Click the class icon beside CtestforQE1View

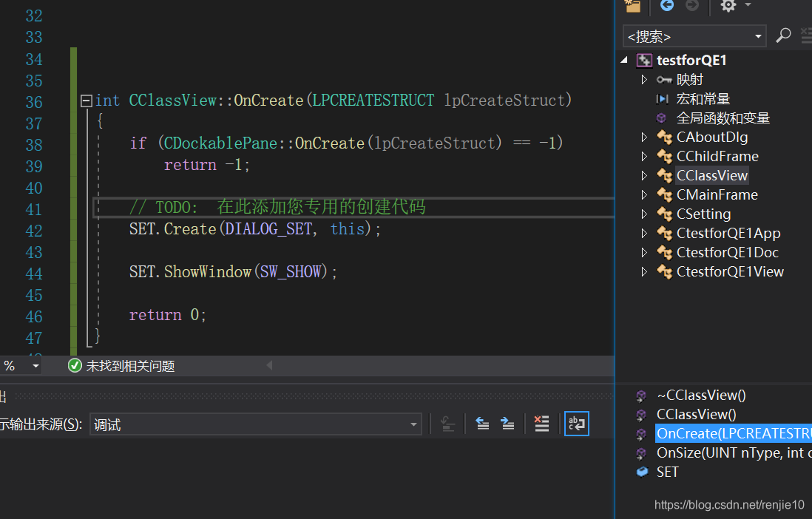(664, 271)
